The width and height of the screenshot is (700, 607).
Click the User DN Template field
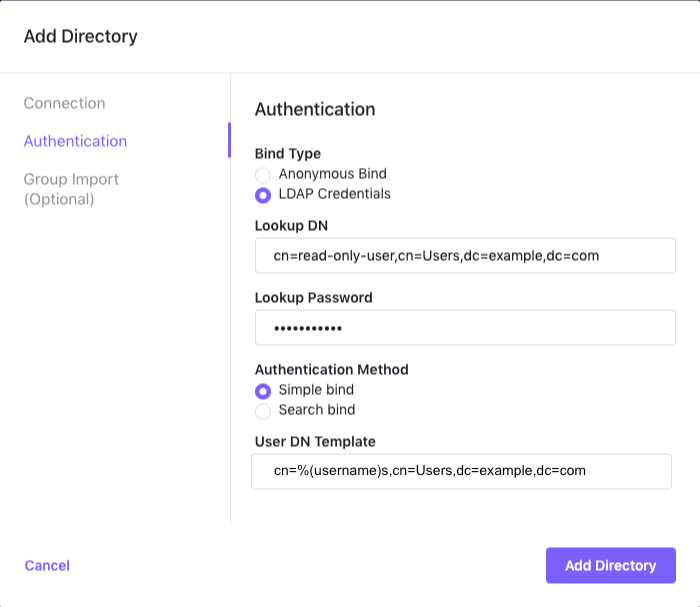pos(461,471)
